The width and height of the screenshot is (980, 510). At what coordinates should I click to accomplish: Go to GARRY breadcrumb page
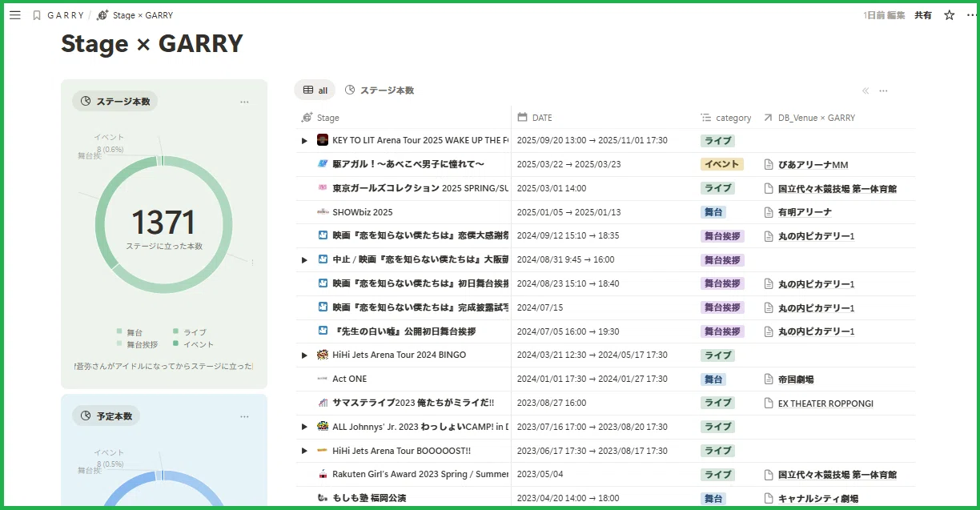[x=66, y=15]
